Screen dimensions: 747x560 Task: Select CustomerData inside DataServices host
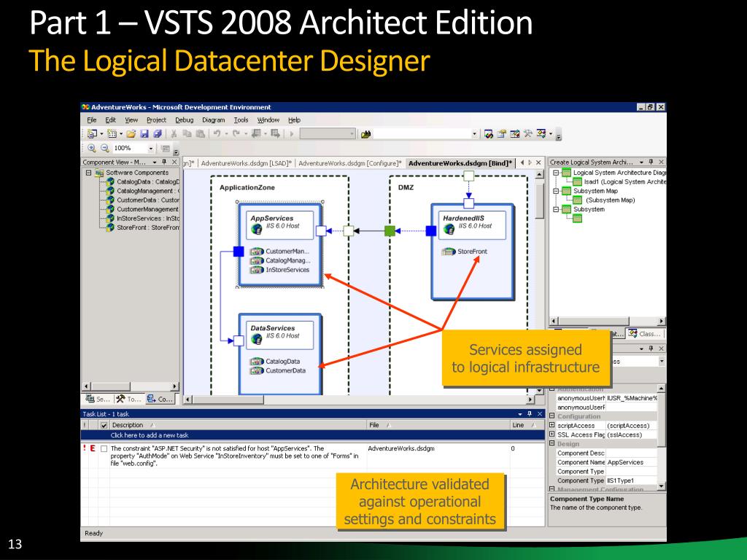click(x=285, y=370)
